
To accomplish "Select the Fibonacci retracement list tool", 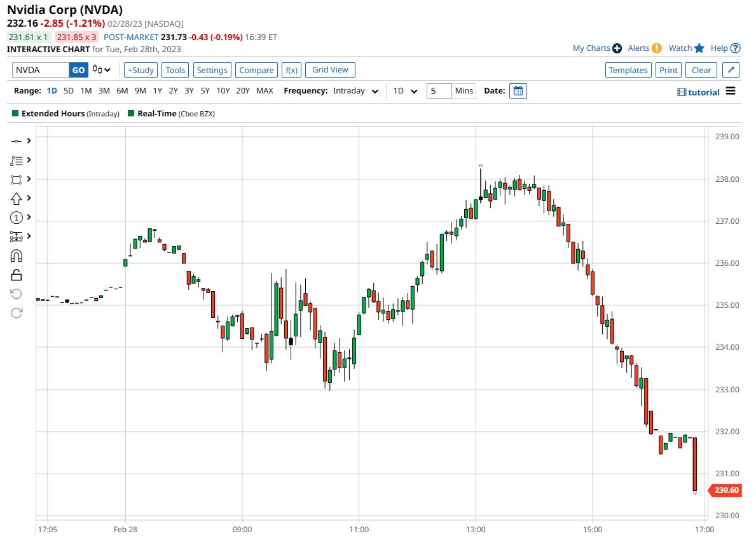I will 16,160.
